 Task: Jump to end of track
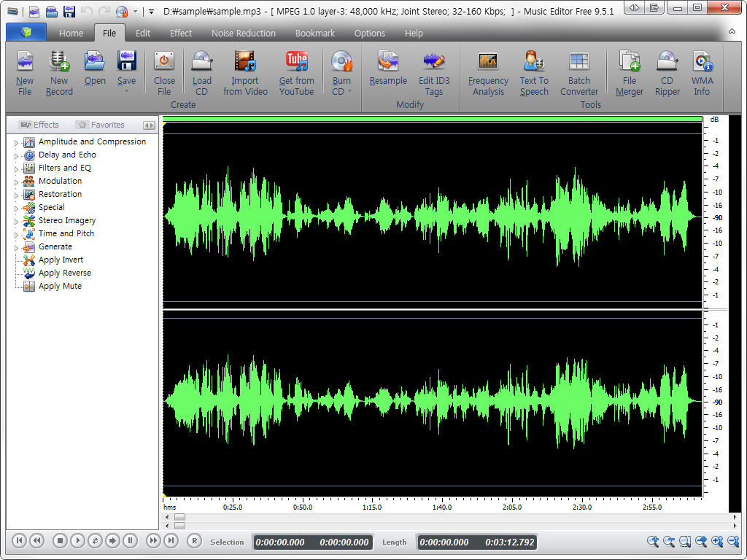coord(171,540)
